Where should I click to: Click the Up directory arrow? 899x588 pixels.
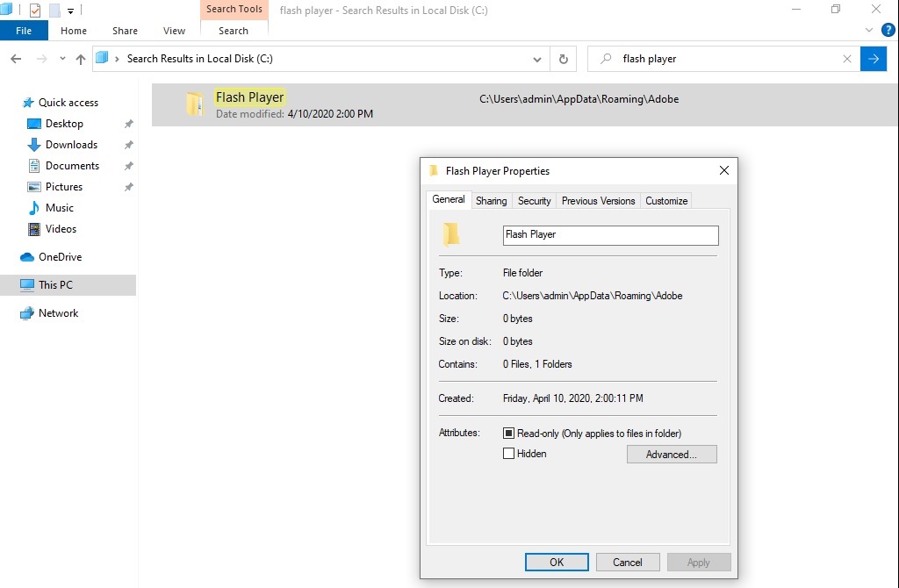click(x=81, y=59)
